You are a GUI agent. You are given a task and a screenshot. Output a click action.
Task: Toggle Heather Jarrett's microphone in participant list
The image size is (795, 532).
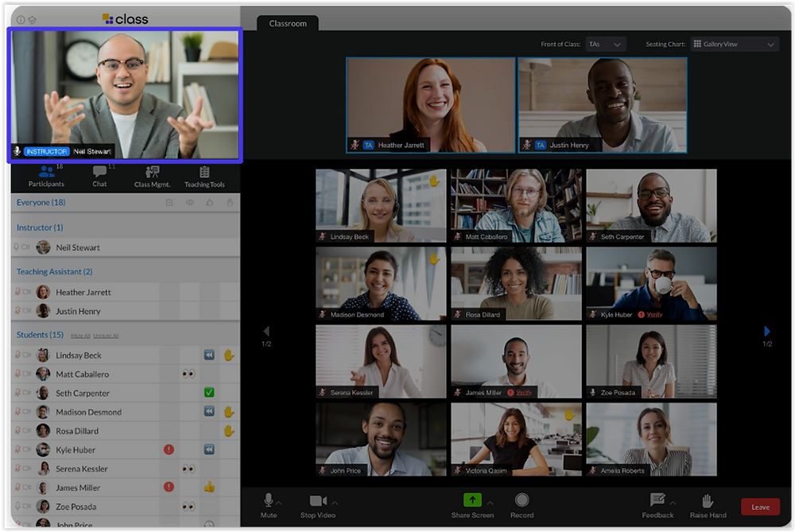tap(17, 292)
